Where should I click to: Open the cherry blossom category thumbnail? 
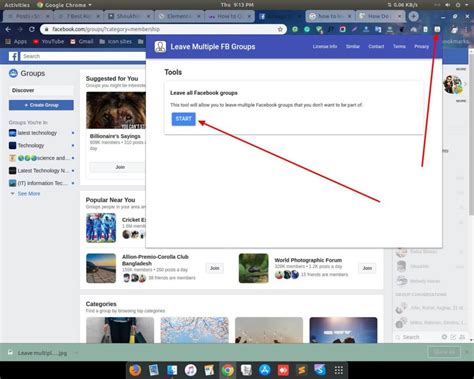click(195, 330)
